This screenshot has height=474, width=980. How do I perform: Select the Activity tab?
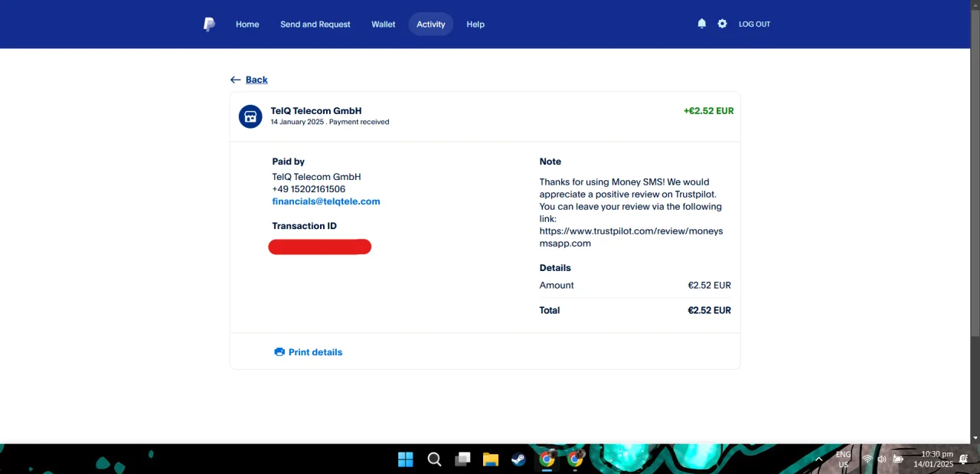431,25
